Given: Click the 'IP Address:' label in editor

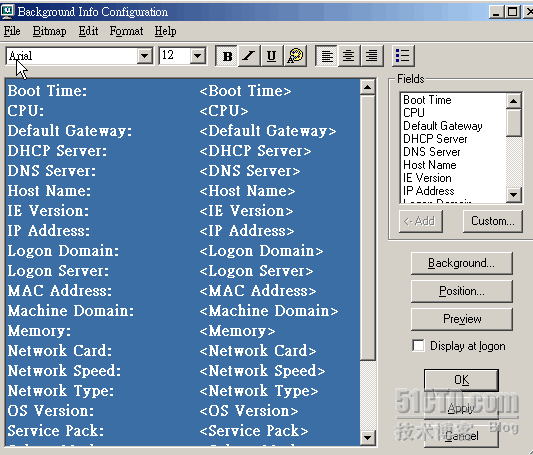Looking at the screenshot, I should pos(49,231).
